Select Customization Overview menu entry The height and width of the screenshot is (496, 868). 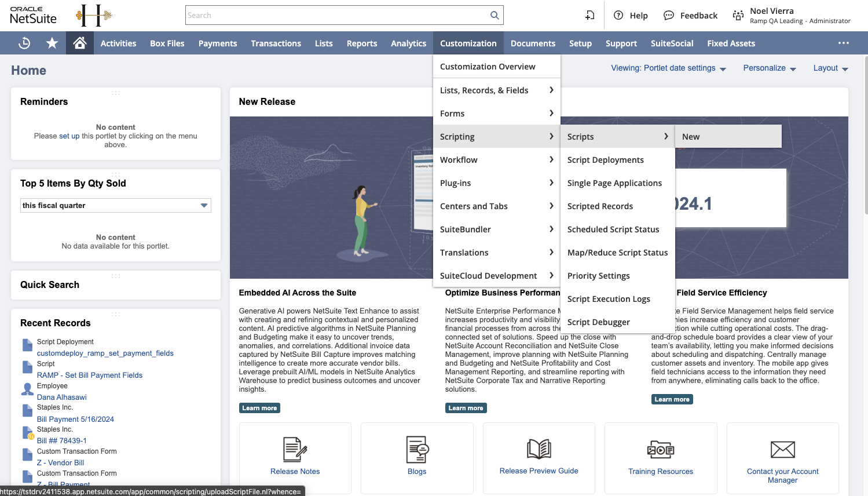(497, 66)
